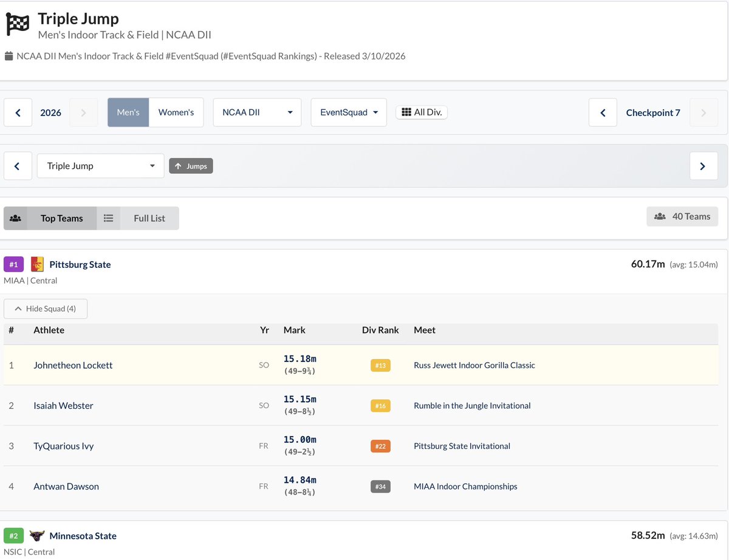
Task: Go to the previous year before 2026
Action: pos(18,112)
